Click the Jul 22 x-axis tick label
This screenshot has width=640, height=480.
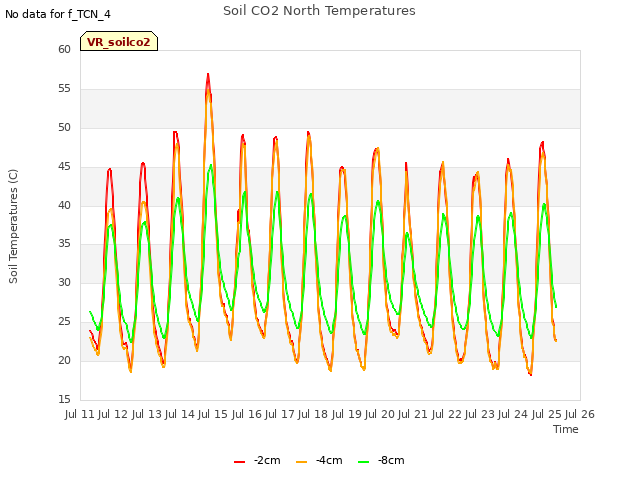(447, 414)
